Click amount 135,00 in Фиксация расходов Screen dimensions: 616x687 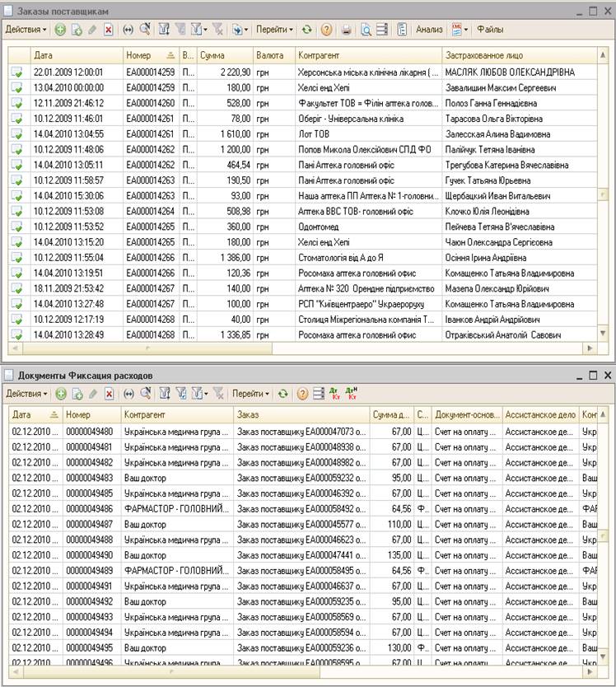(392, 555)
